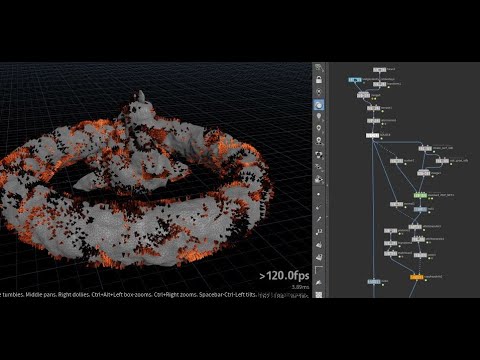480x360 pixels.
Task: Click the icon below the corner bracket icon
Action: (x=319, y=283)
